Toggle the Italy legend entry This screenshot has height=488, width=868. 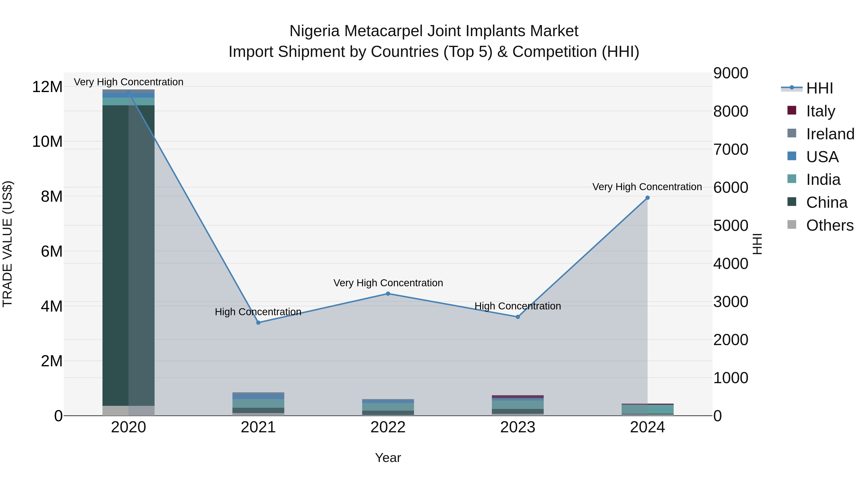point(811,111)
